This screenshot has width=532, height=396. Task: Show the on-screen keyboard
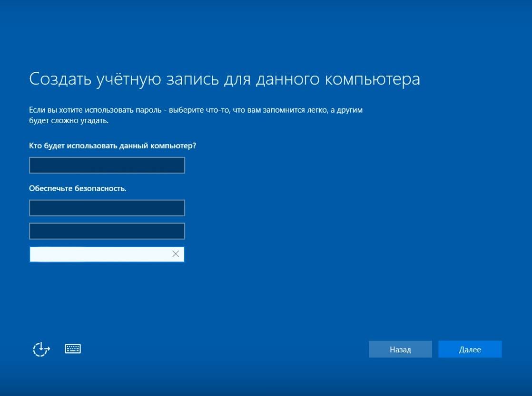(73, 349)
